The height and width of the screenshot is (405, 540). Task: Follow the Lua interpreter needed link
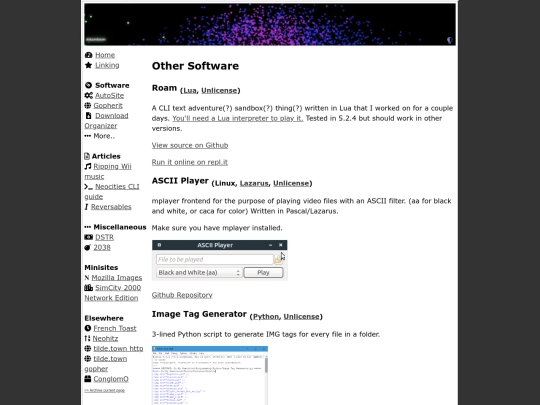(x=238, y=118)
